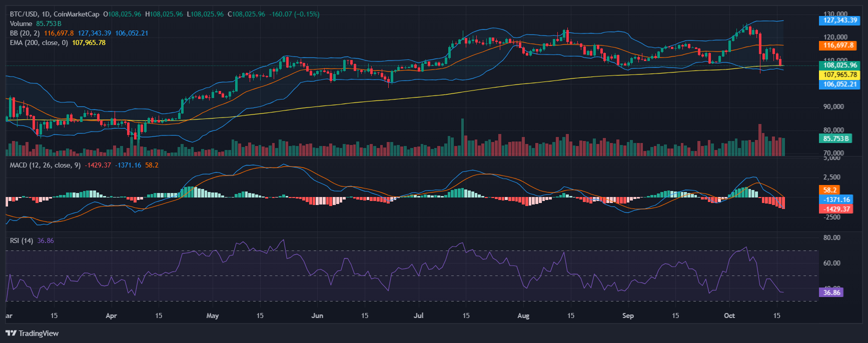Click the Volume indicator legend label

21,23
